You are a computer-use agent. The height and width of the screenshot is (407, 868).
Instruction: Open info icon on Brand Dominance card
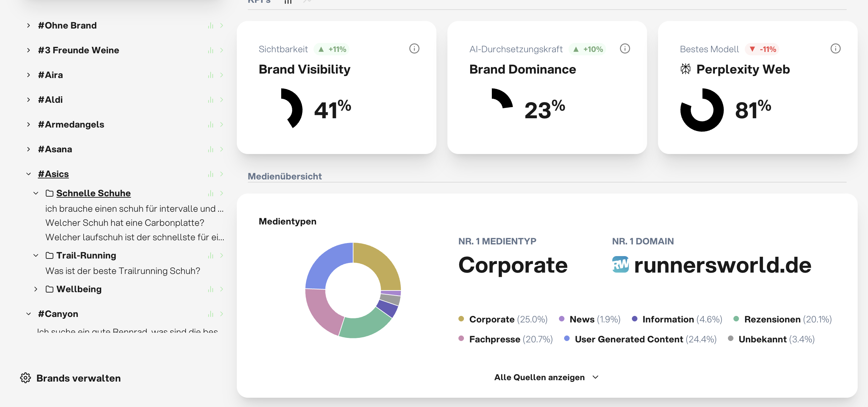[625, 49]
